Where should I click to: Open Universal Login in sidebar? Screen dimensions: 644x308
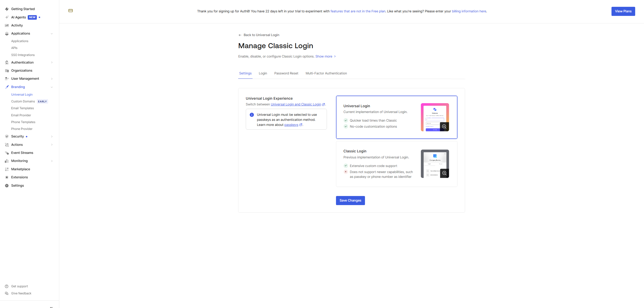point(22,95)
